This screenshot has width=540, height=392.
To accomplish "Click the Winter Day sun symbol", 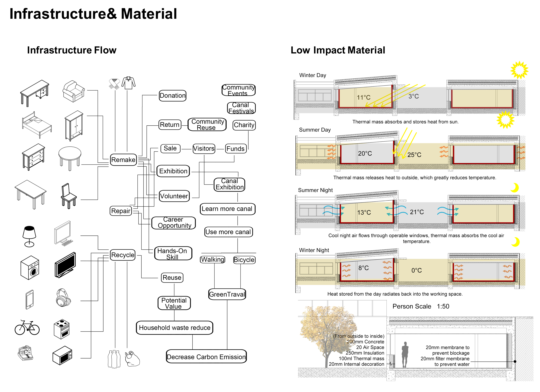I will coord(519,70).
